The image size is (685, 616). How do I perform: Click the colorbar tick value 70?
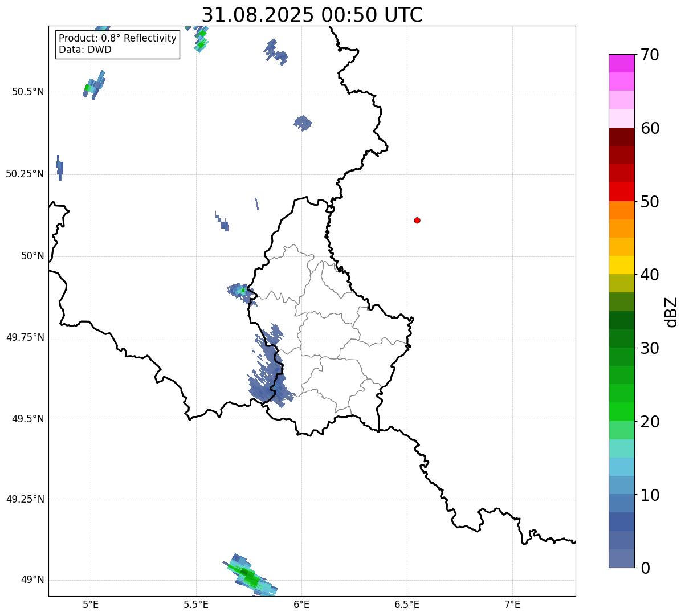(650, 55)
